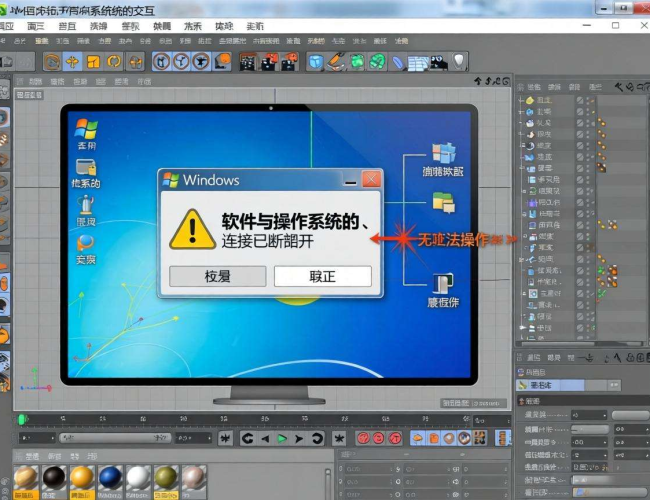This screenshot has width=650, height=500.
Task: Open the last menu in main menu bar
Action: [255, 27]
